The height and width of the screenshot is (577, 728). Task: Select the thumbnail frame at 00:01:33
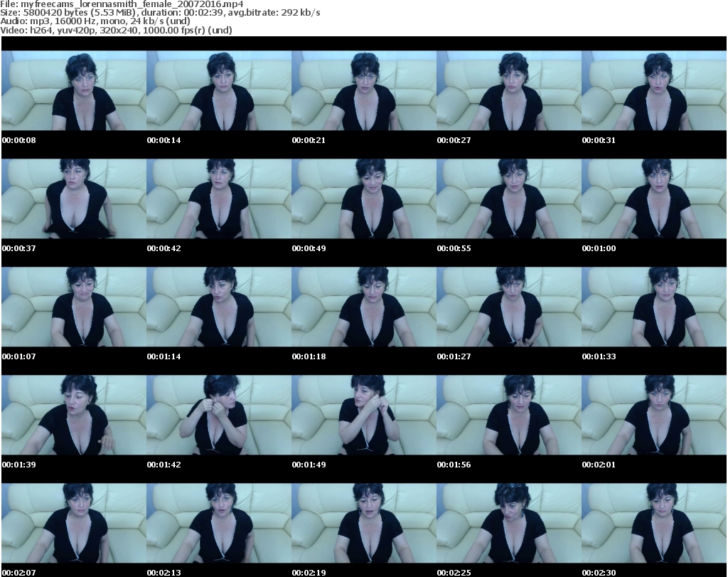(654, 307)
